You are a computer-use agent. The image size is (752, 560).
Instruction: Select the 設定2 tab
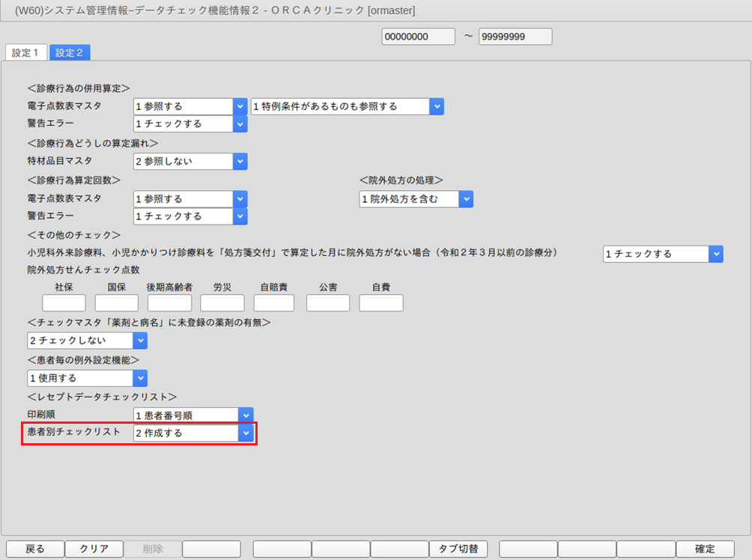pyautogui.click(x=69, y=52)
